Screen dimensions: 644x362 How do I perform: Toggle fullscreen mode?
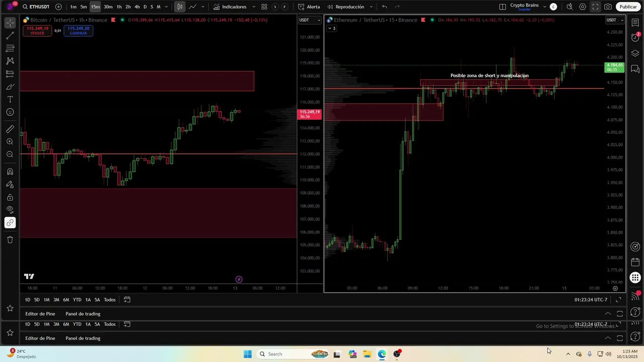click(595, 7)
